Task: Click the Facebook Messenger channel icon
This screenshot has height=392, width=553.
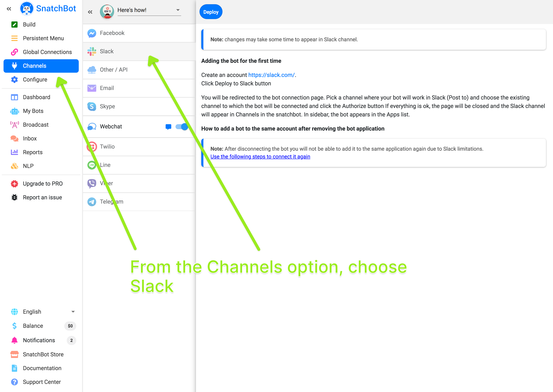Action: [x=92, y=33]
